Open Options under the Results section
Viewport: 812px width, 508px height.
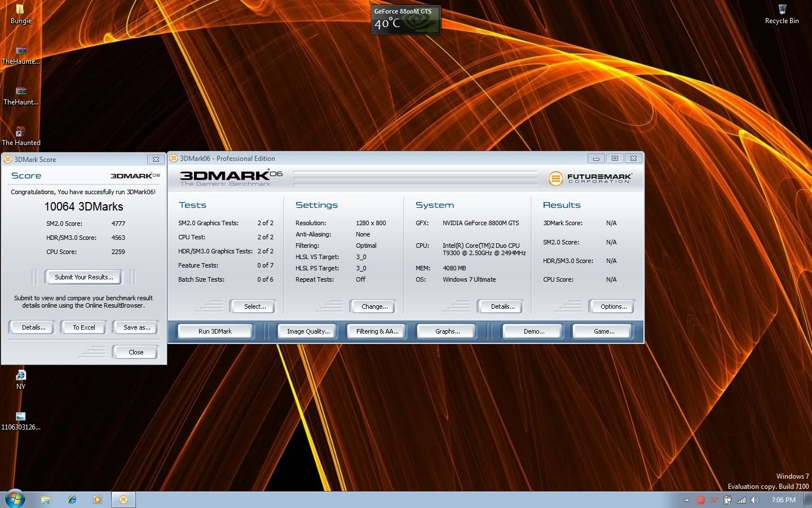pos(614,306)
